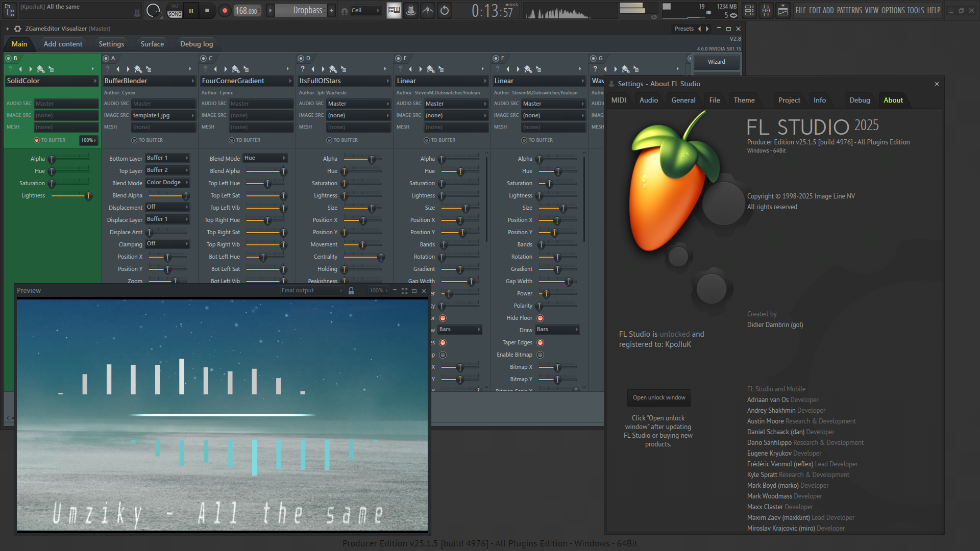
Task: Switch to the Debug log tab
Action: 197,44
